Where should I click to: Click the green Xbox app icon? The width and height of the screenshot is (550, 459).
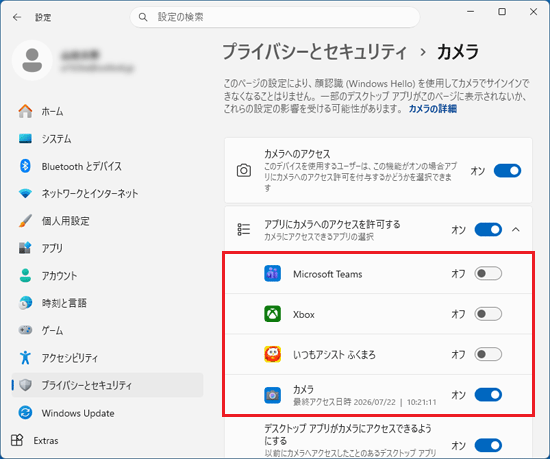point(272,314)
